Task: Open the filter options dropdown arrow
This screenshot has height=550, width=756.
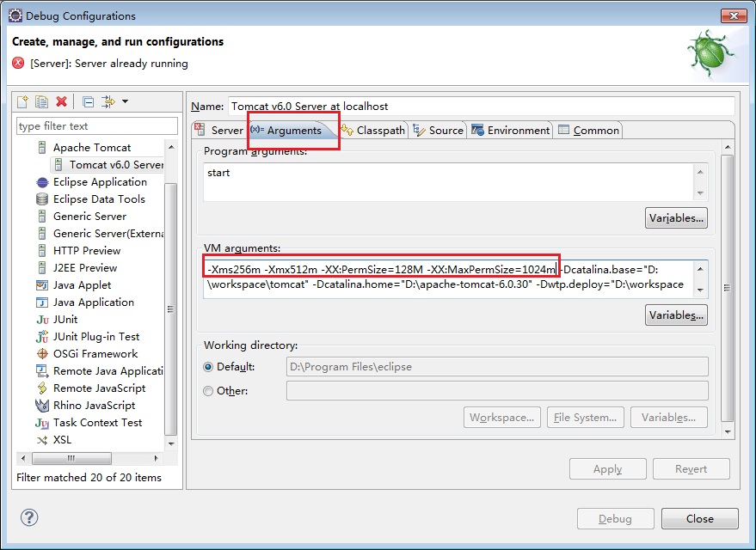Action: pyautogui.click(x=125, y=101)
